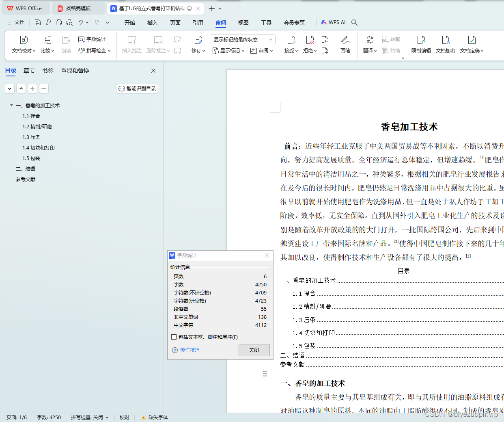Open Print Preview icon

69,22
